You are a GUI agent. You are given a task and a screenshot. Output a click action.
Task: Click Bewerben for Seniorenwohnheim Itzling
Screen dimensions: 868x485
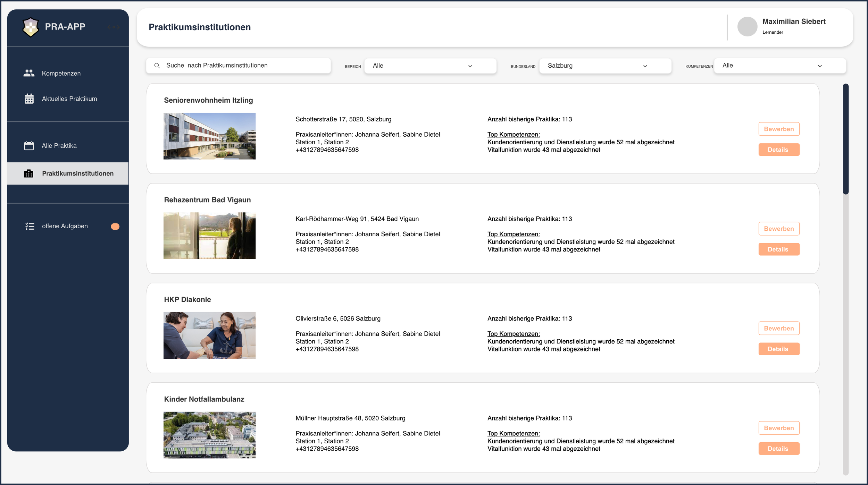(x=779, y=129)
